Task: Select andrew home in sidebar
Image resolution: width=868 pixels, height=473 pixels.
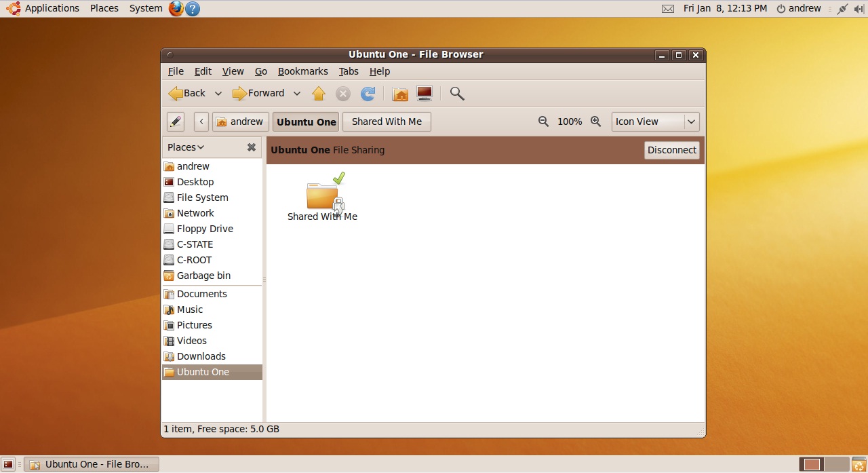Action: tap(212, 166)
